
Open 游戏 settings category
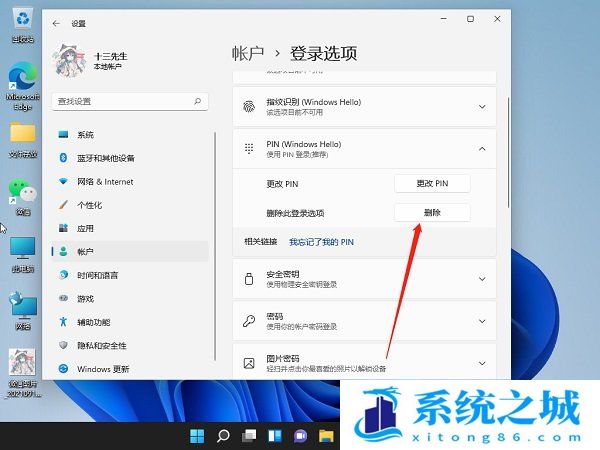[130, 298]
